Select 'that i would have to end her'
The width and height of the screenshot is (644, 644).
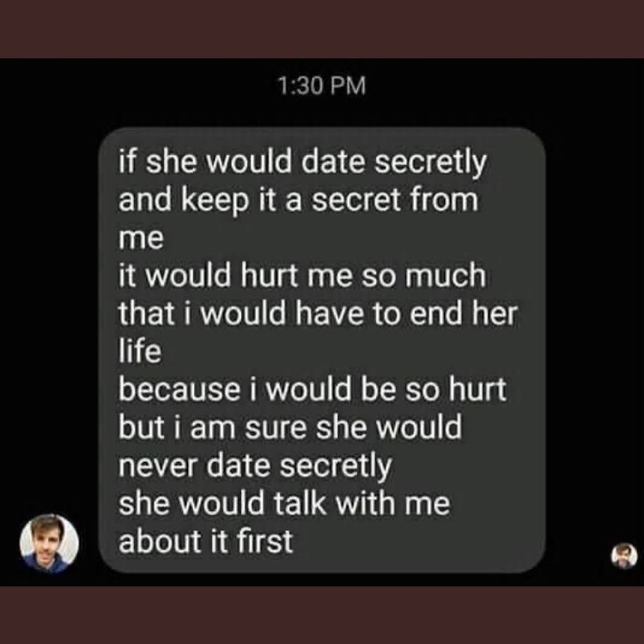pos(317,314)
